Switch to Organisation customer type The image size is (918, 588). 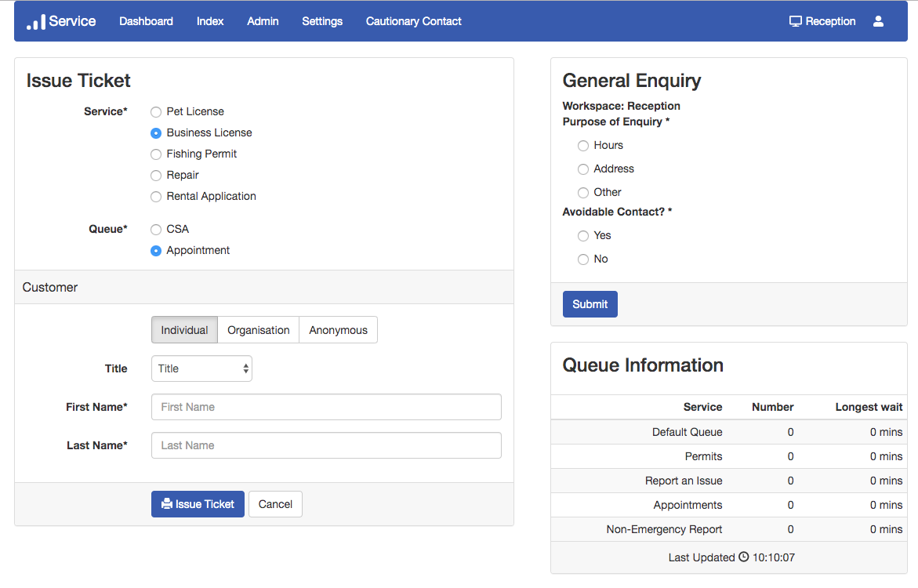click(x=258, y=330)
